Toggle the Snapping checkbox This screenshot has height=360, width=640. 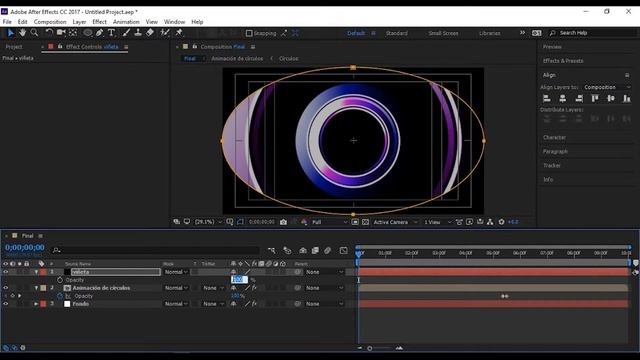249,33
